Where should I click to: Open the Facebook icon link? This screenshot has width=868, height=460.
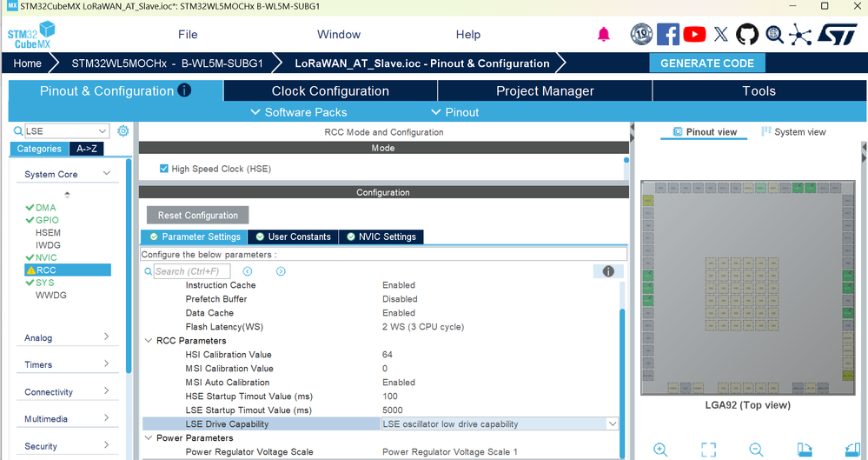tap(667, 35)
